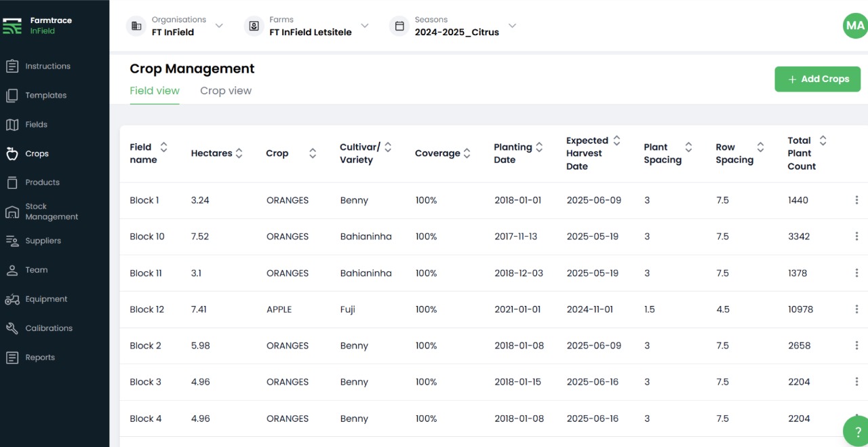Screen dimensions: 868x447
Task: Sort table by Coverage
Action: 467,153
